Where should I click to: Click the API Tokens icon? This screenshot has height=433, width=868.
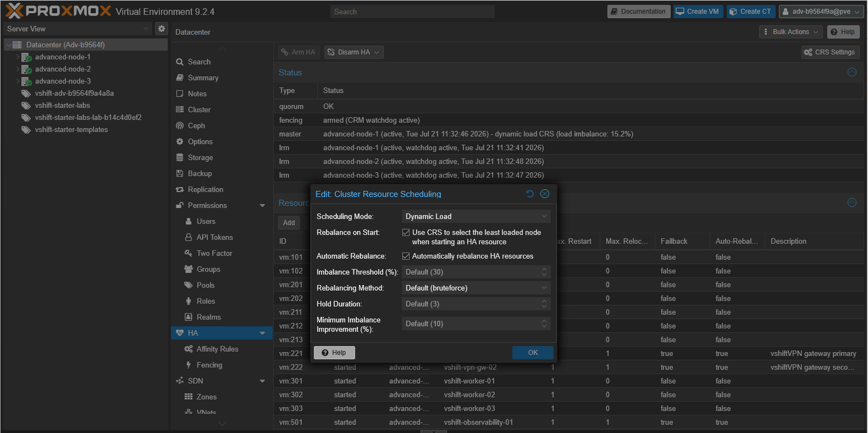(189, 238)
